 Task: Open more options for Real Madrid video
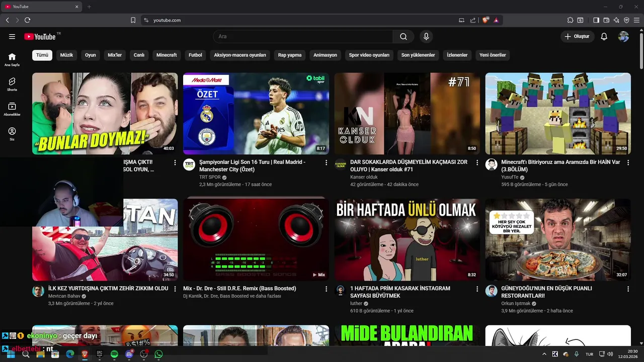click(326, 163)
